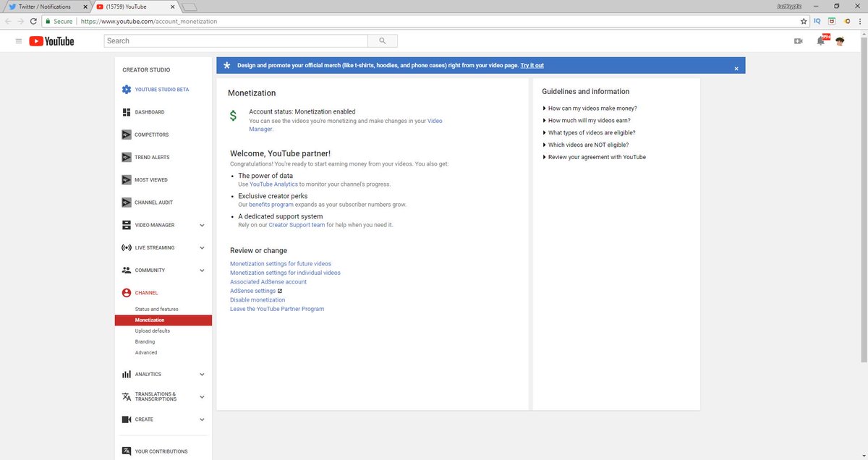Open the notifications bell
Screen dimensions: 868x460
(x=820, y=41)
